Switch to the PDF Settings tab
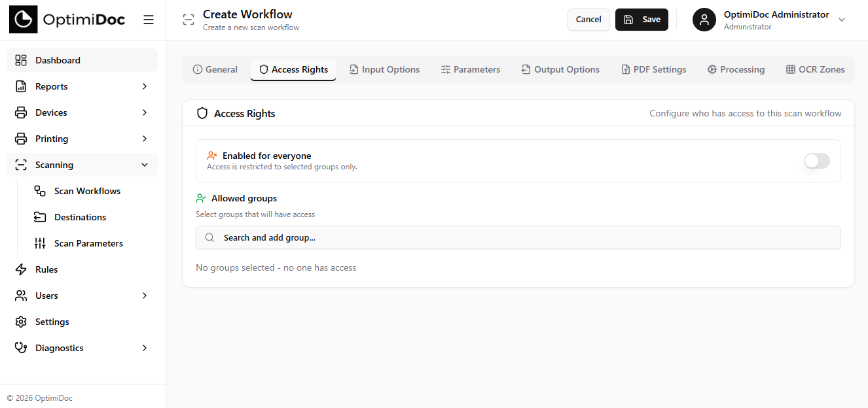The width and height of the screenshot is (868, 408). [653, 70]
